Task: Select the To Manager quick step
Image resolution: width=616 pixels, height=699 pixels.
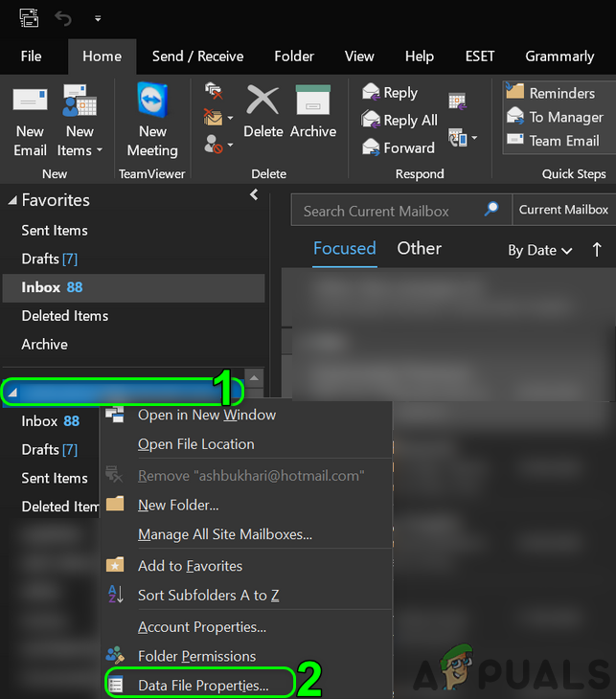Action: tap(555, 117)
